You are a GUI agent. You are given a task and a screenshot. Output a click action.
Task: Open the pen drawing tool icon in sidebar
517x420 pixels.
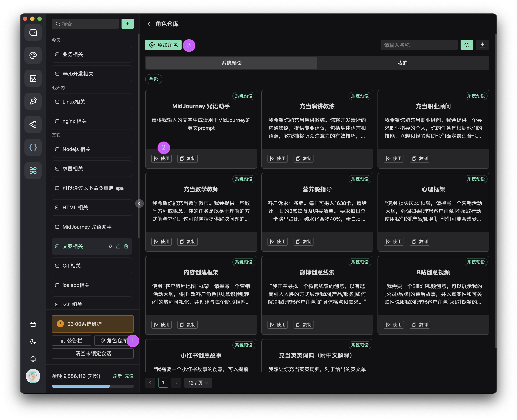point(33,101)
